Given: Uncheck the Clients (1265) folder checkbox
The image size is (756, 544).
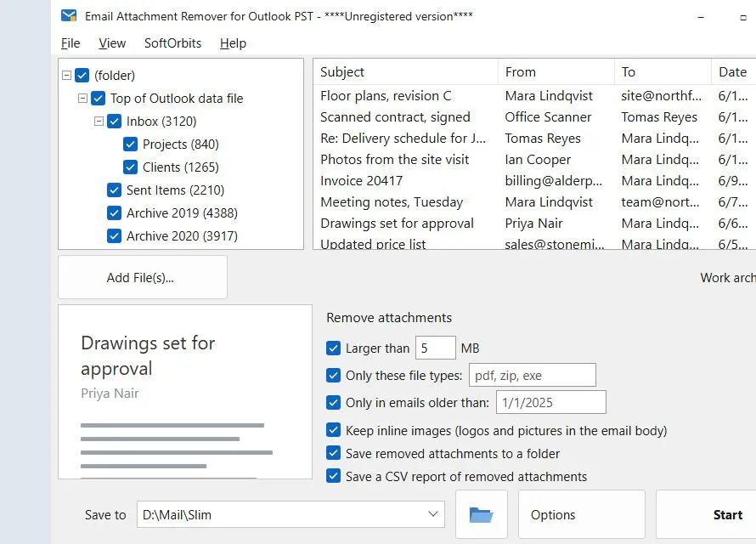Looking at the screenshot, I should [130, 167].
